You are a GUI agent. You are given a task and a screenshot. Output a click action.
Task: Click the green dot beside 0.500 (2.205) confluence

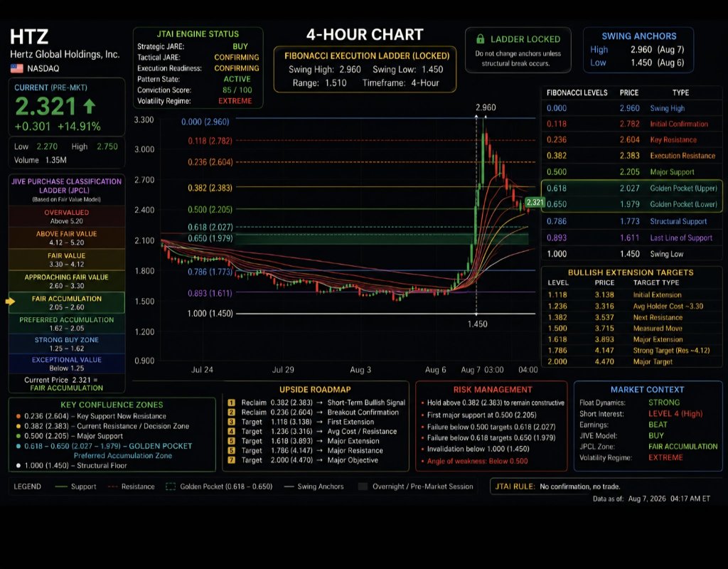point(18,436)
